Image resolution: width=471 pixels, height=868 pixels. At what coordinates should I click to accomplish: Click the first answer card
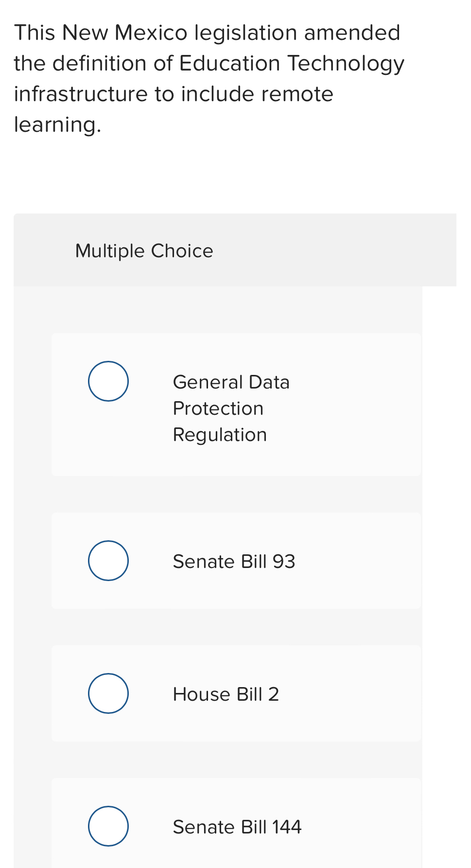click(236, 404)
